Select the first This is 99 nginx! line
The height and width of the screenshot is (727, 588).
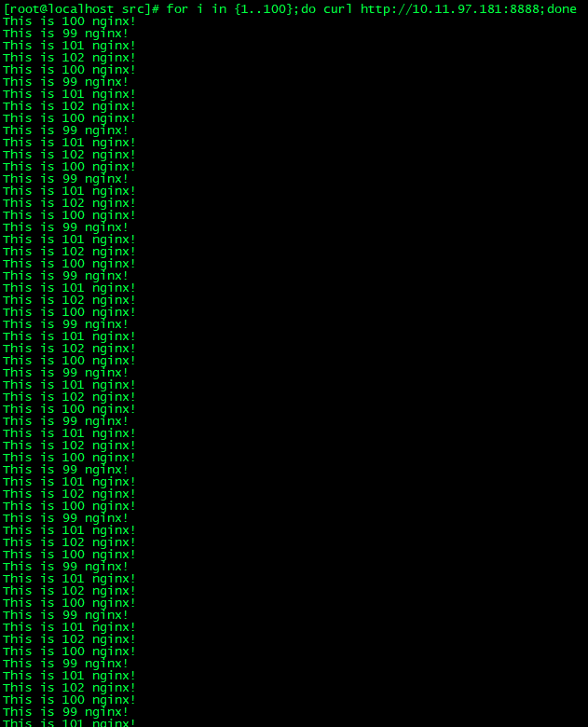coord(65,34)
